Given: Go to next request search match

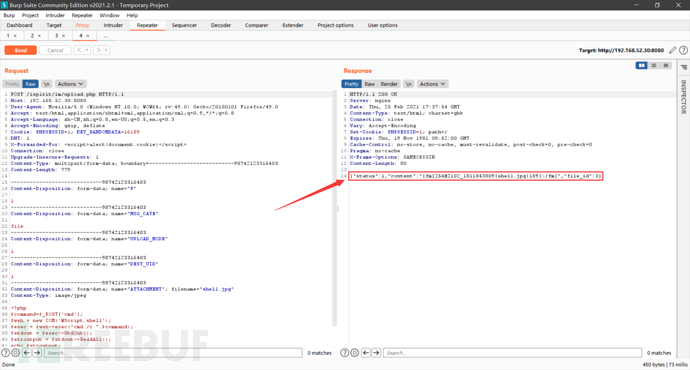Looking at the screenshot, I should (37, 353).
